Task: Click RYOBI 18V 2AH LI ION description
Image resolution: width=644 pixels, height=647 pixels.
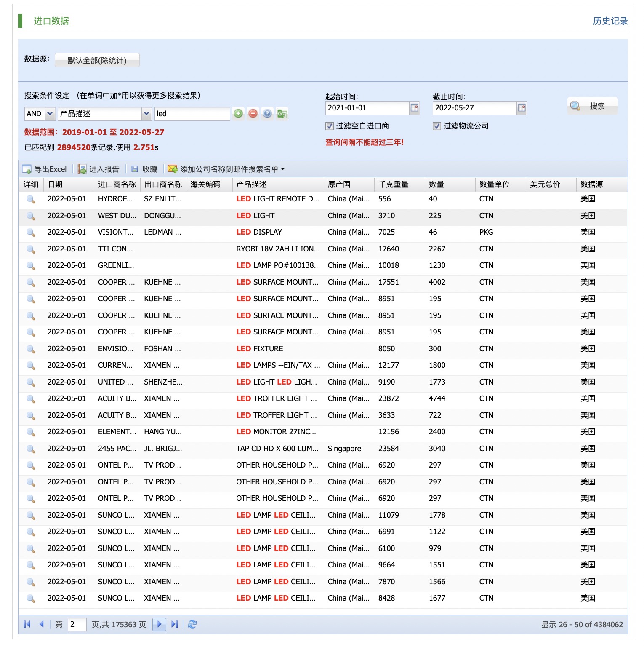Action: point(278,249)
